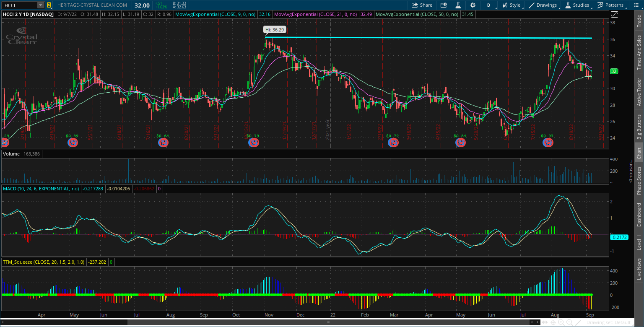This screenshot has width=644, height=327.
Task: Open chart settings with the gear icon
Action: click(x=473, y=5)
